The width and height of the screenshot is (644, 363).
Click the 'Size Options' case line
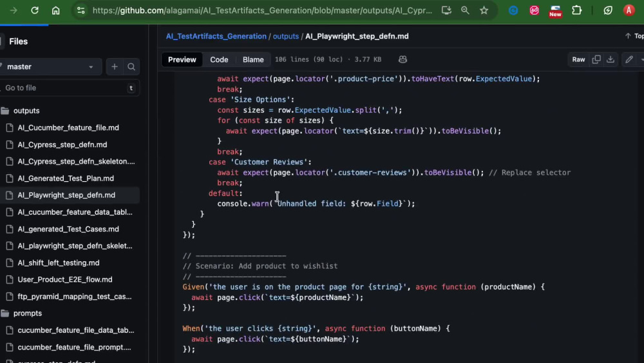[x=251, y=99]
